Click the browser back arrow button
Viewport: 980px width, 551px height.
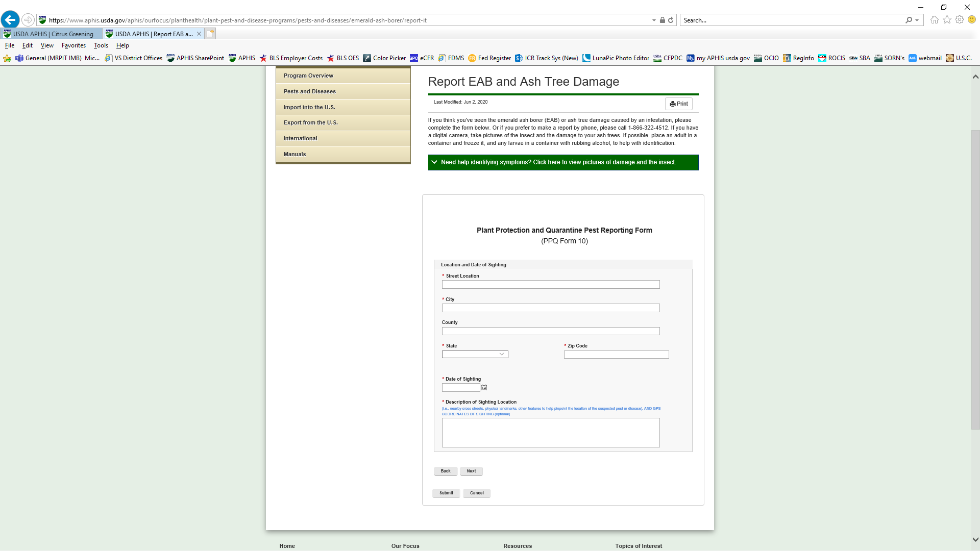pos(10,20)
